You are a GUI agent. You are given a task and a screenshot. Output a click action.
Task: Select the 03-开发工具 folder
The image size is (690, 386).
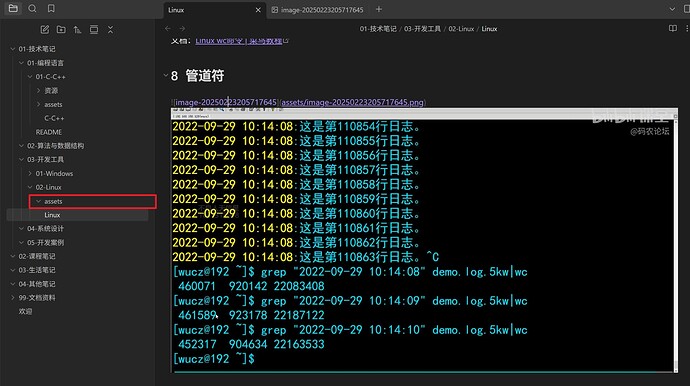45,159
